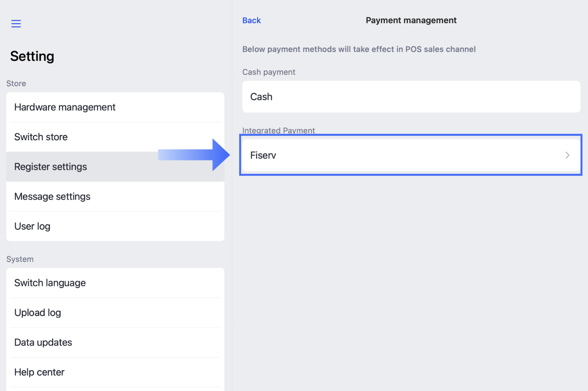This screenshot has height=391, width=588.
Task: Select Upload log
Action: [x=38, y=313]
